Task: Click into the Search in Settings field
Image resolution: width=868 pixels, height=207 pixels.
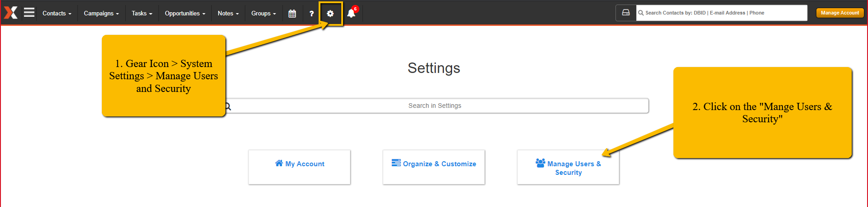Action: [x=434, y=106]
